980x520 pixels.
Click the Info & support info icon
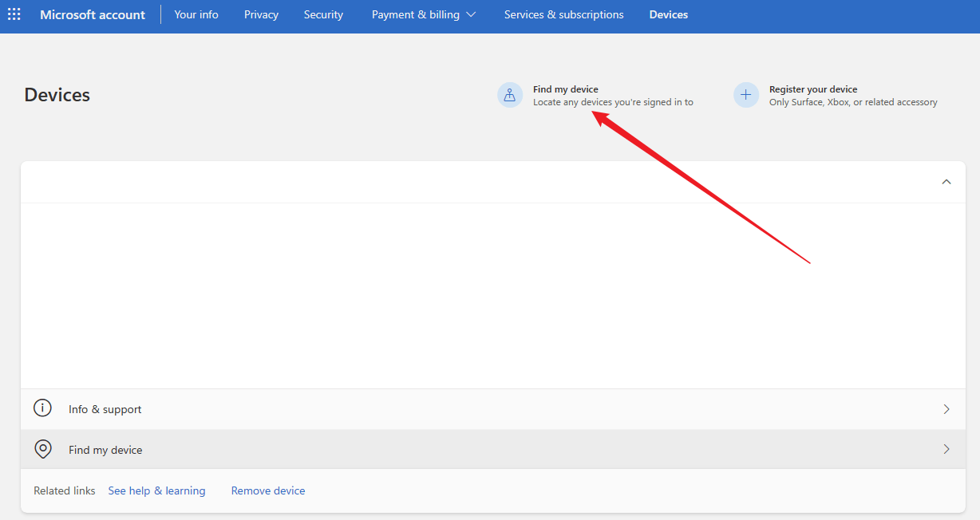coord(42,408)
